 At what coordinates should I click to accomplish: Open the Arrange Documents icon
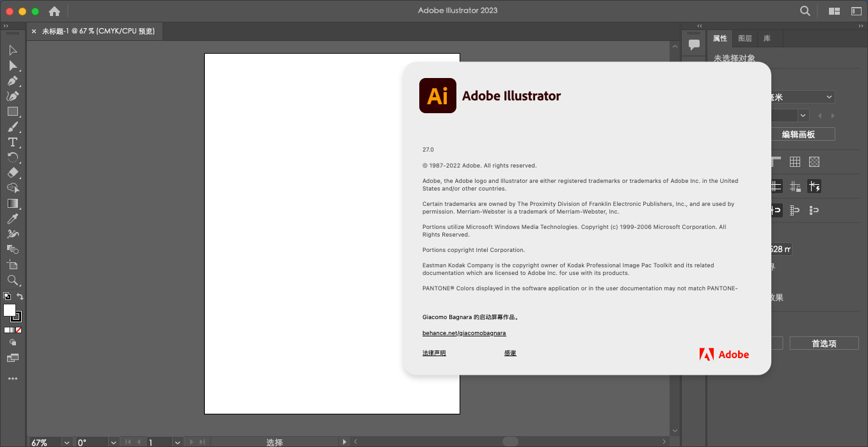(834, 11)
